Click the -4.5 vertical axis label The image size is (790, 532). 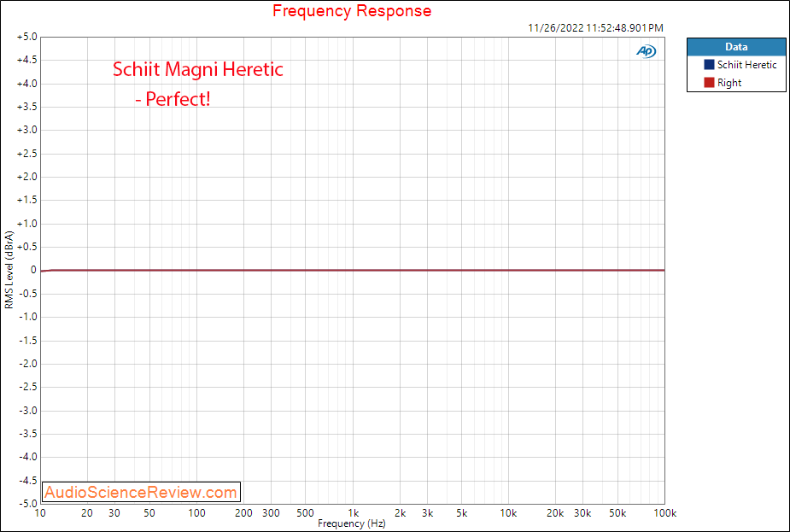tap(27, 481)
